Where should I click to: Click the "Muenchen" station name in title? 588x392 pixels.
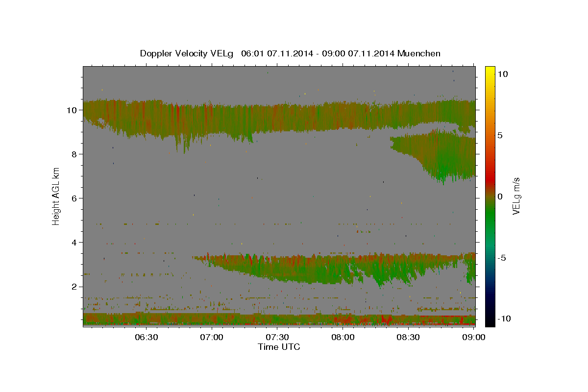(419, 53)
